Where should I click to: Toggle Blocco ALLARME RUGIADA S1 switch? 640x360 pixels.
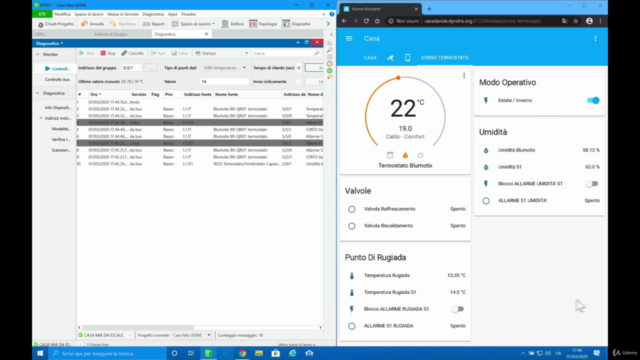(x=458, y=309)
